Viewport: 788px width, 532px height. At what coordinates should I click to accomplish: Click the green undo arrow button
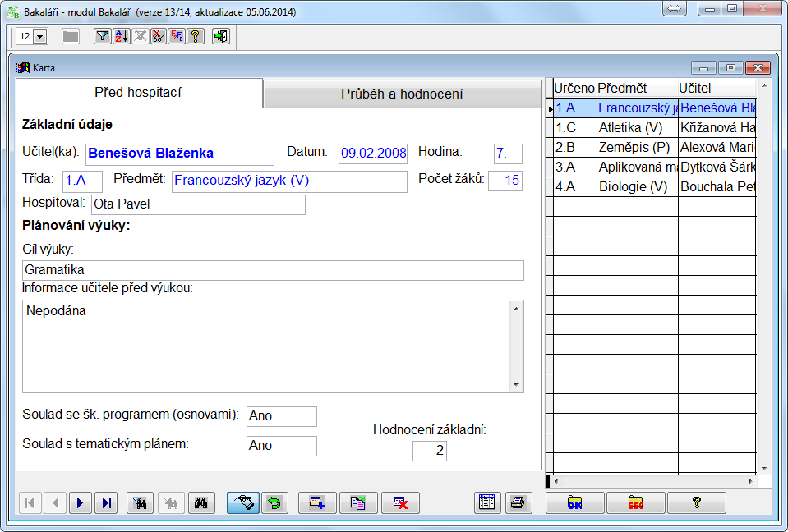coord(274,503)
